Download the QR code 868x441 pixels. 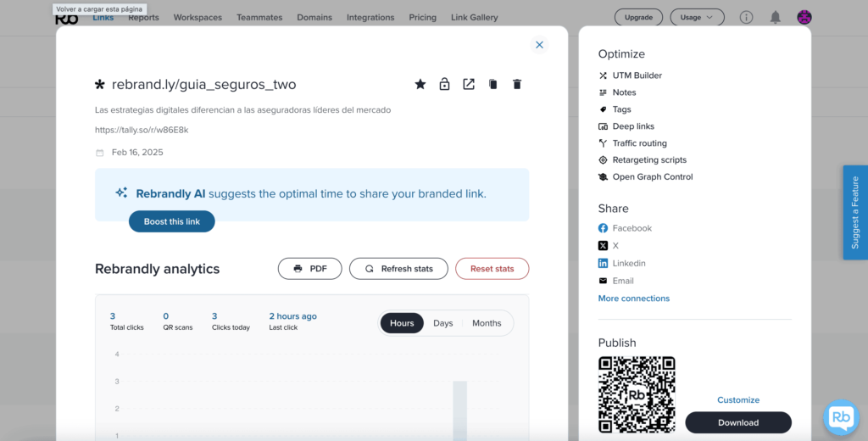(738, 422)
